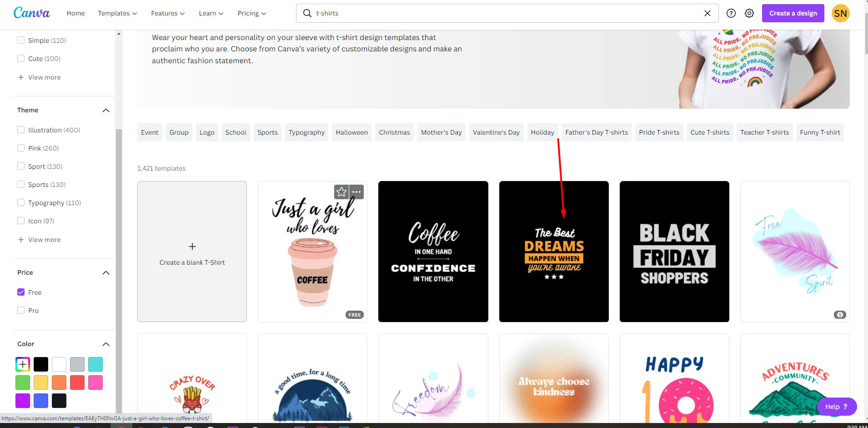Collapse the Color filter section
The image size is (868, 428).
[x=106, y=344]
